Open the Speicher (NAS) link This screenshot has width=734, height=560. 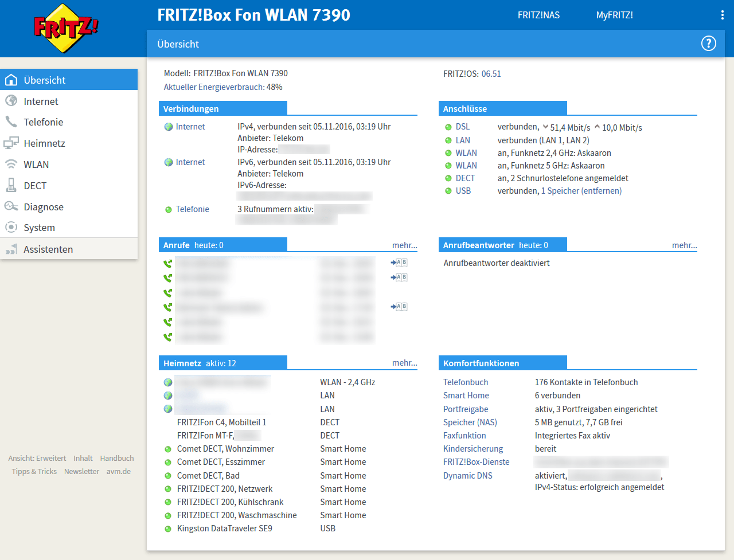[470, 422]
